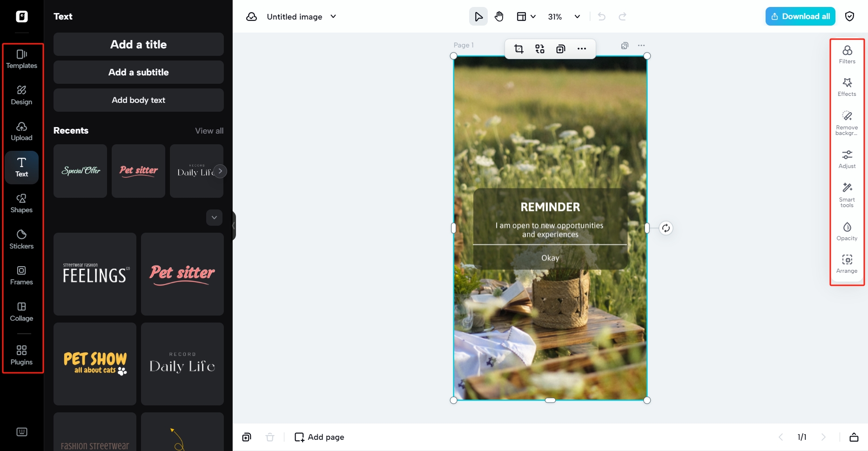Open Smart tools panel
Image resolution: width=868 pixels, height=451 pixels.
tap(847, 195)
